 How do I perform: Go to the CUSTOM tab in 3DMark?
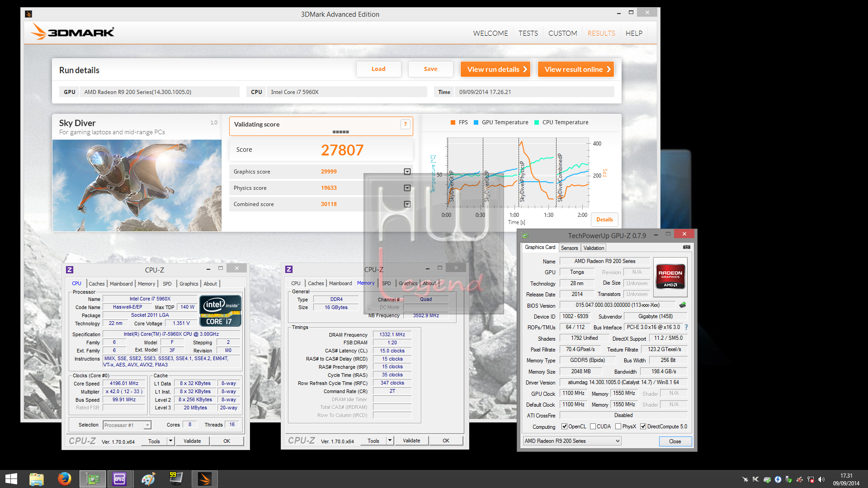pyautogui.click(x=562, y=33)
